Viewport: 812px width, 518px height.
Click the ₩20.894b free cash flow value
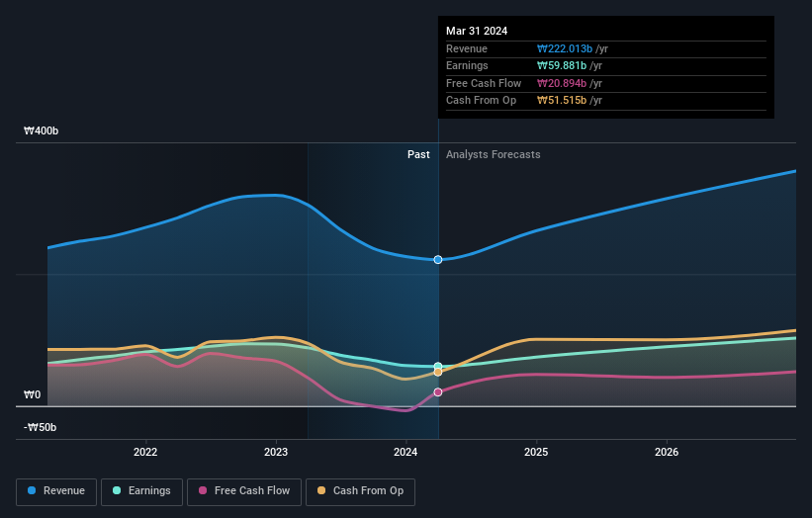(x=562, y=83)
